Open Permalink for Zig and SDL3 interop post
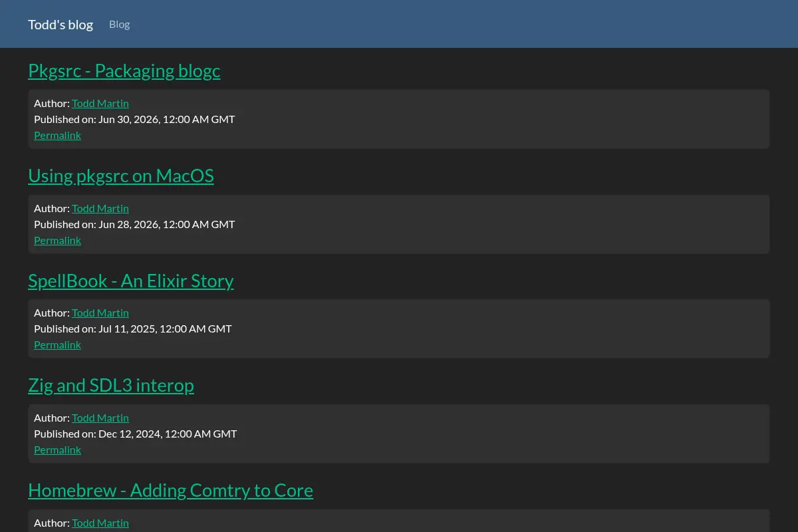Image resolution: width=798 pixels, height=532 pixels. click(57, 450)
